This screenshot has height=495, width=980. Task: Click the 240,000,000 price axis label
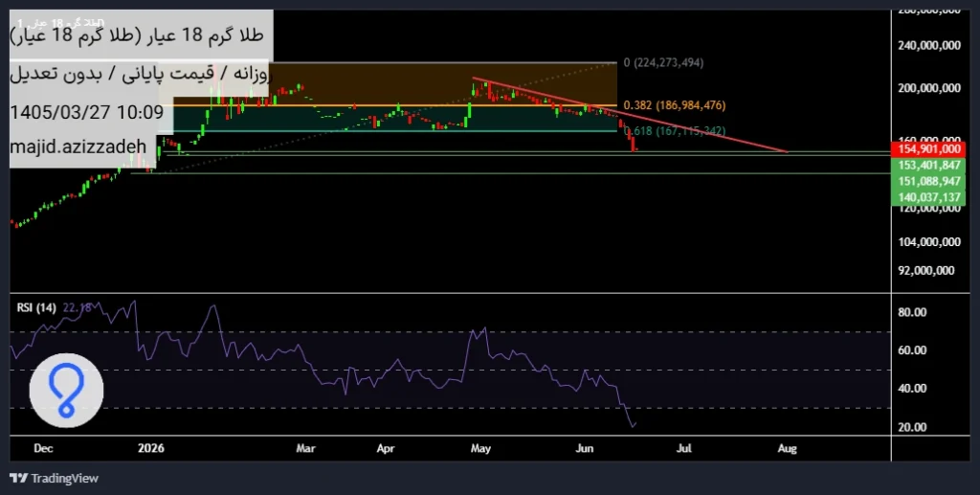929,46
